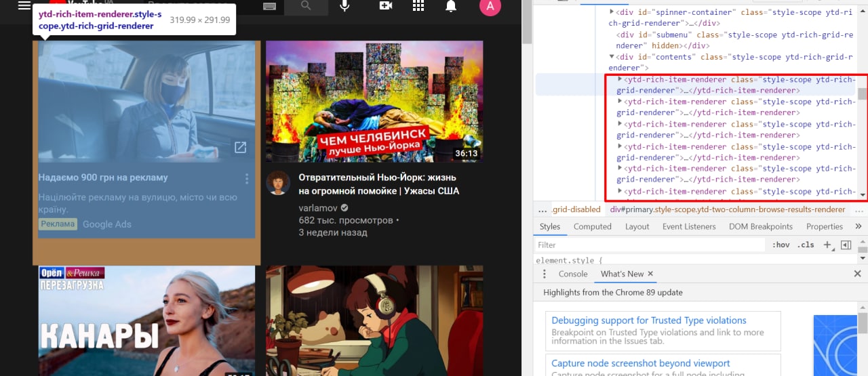Toggle the :hov element state panel

[781, 245]
